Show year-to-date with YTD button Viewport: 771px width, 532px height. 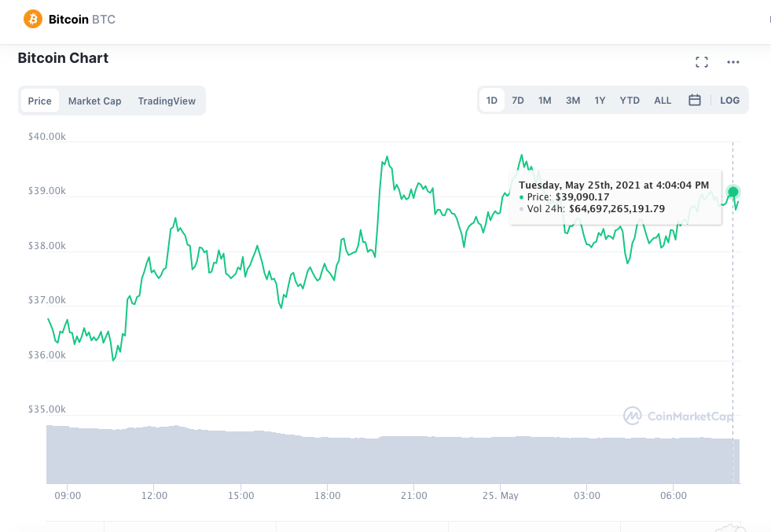pos(630,101)
